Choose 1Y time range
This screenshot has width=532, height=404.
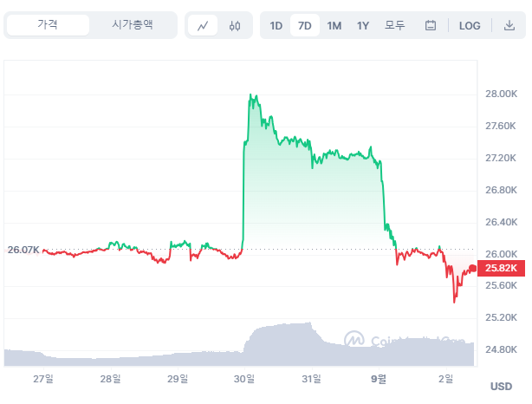363,25
